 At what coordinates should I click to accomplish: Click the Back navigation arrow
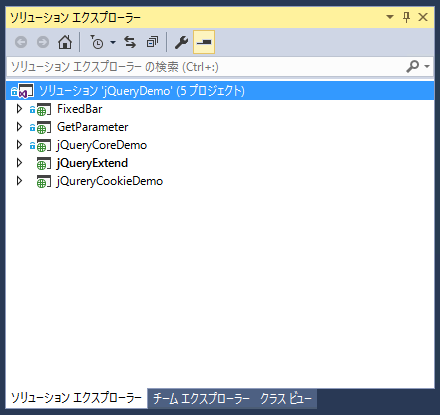click(x=21, y=42)
